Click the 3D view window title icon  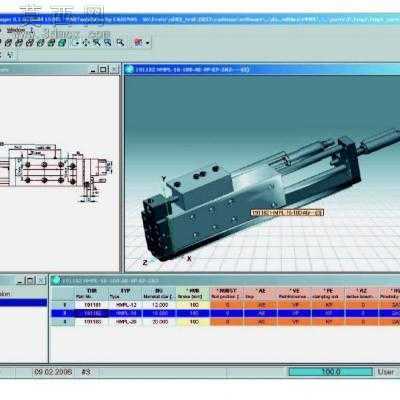[130, 69]
